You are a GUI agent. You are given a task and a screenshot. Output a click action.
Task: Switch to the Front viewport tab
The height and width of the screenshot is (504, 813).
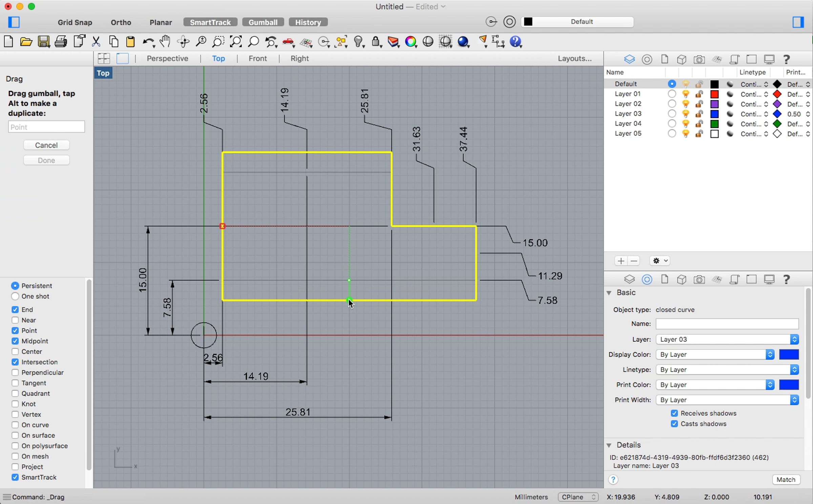pyautogui.click(x=257, y=59)
